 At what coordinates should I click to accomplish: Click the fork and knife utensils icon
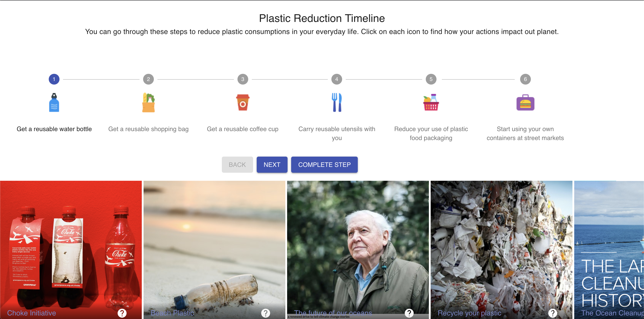[x=337, y=103]
